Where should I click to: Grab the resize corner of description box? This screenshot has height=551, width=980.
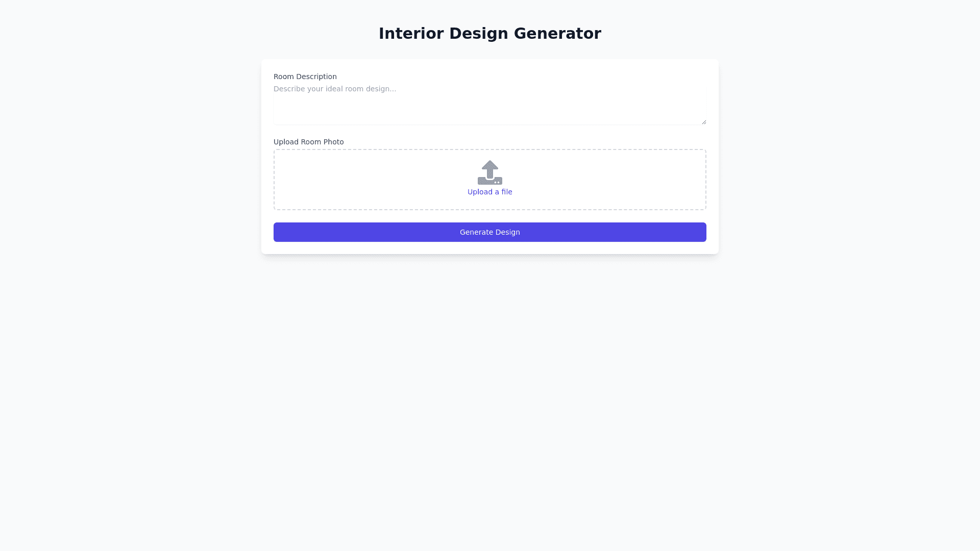tap(703, 121)
